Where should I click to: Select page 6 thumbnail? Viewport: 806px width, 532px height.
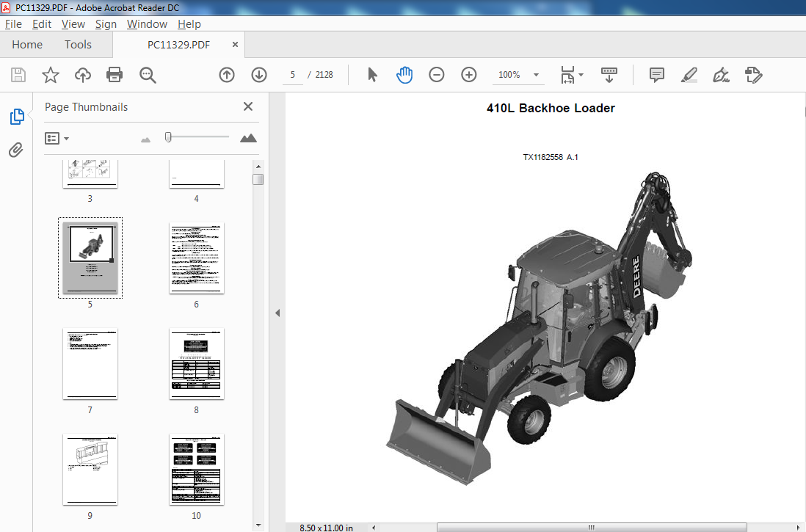click(196, 258)
